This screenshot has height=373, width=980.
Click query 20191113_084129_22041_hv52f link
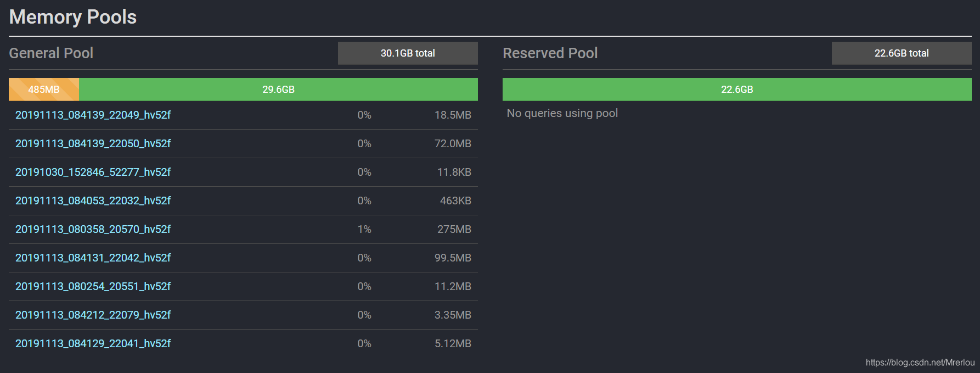(93, 343)
